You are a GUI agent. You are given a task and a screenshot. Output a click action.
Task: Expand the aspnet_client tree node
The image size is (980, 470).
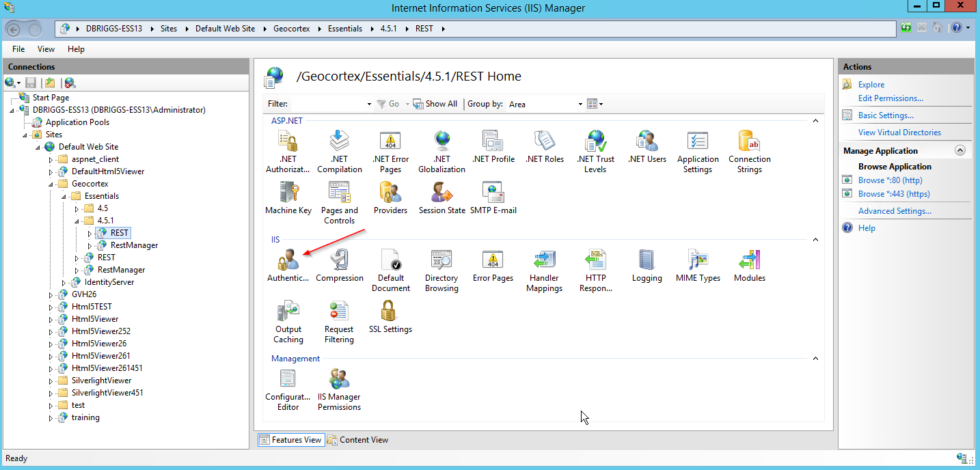tap(51, 159)
